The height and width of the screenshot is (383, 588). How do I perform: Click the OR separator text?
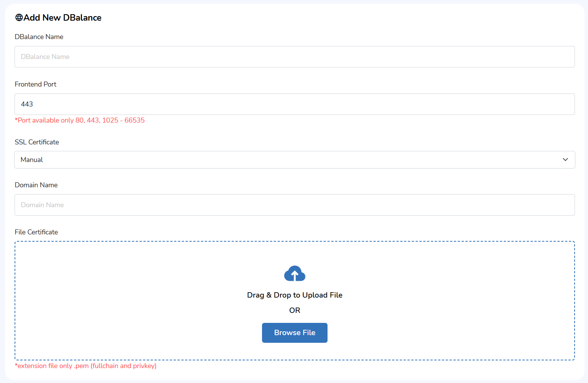295,310
